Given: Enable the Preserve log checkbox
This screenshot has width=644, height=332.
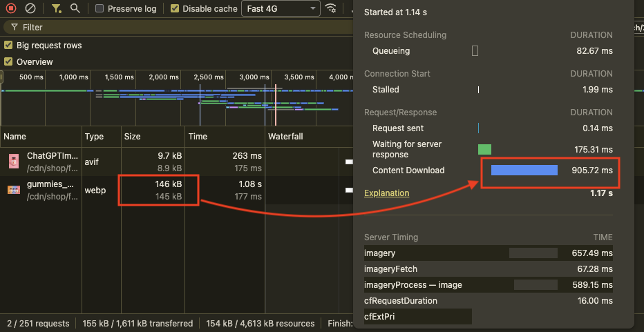Looking at the screenshot, I should click(100, 9).
